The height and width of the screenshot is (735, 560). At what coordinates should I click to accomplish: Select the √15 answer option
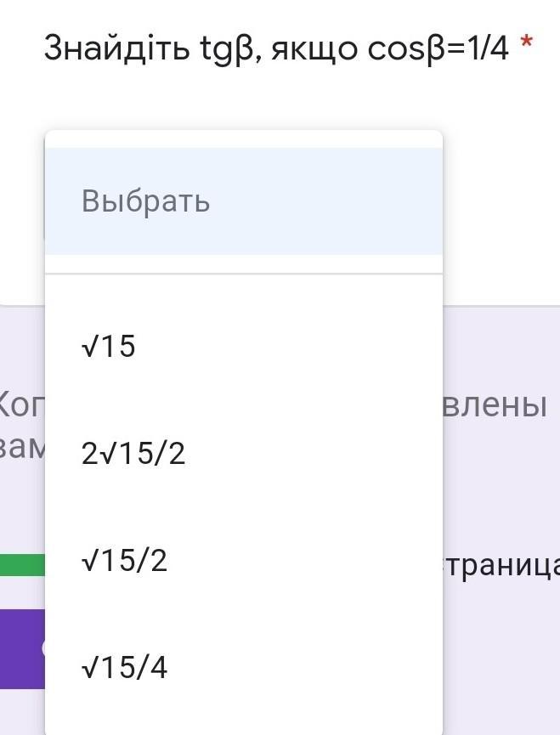point(109,347)
